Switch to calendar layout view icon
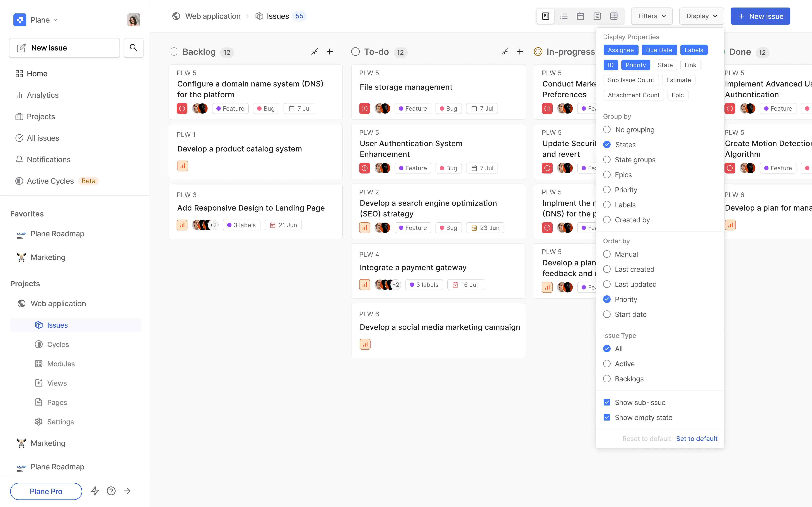The width and height of the screenshot is (812, 507). [x=580, y=16]
